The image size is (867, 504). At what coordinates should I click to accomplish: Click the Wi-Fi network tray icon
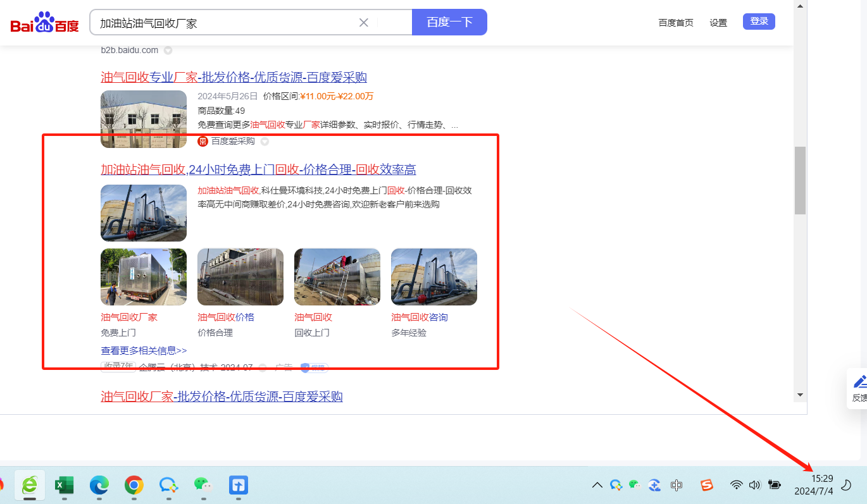point(736,485)
